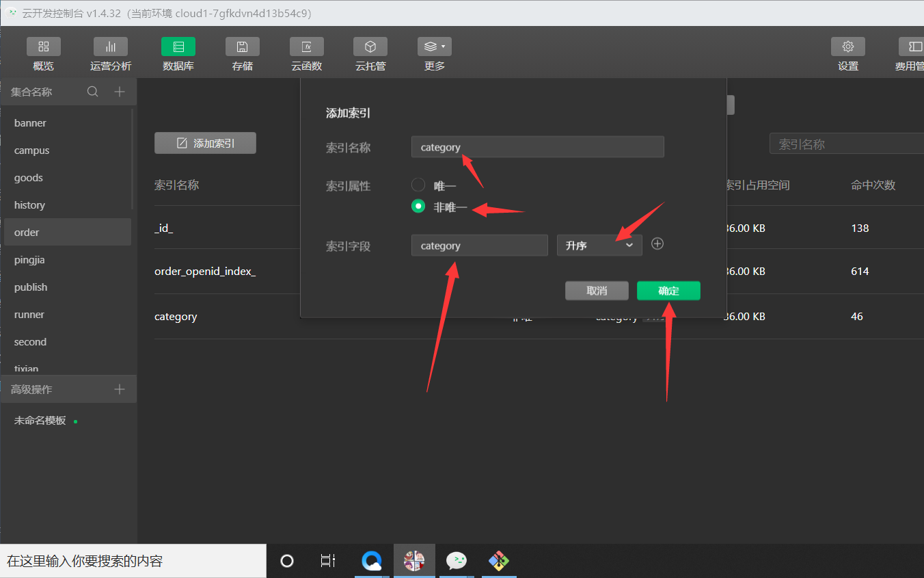This screenshot has width=924, height=578.
Task: Add a 高级操作 template with plus icon
Action: pos(120,389)
